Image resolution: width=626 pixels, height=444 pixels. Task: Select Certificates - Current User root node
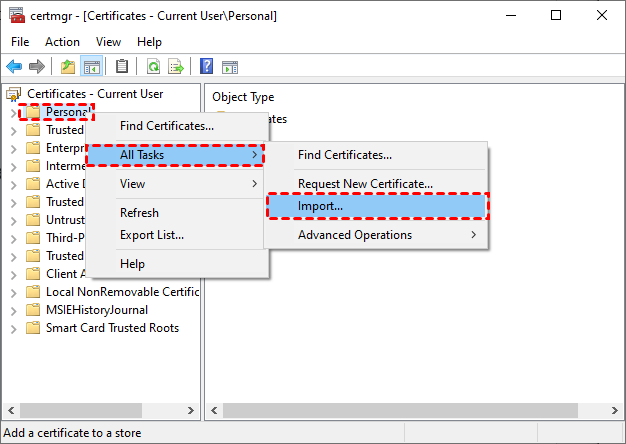click(x=95, y=94)
